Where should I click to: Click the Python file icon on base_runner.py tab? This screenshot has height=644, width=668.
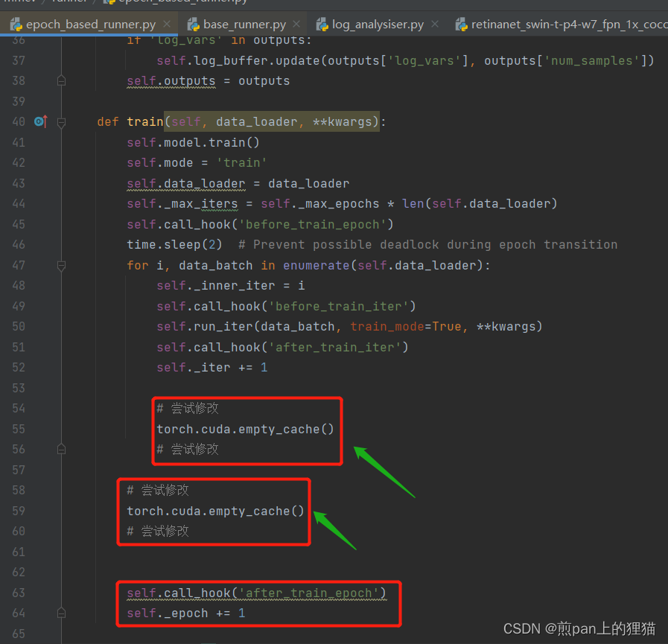click(194, 25)
